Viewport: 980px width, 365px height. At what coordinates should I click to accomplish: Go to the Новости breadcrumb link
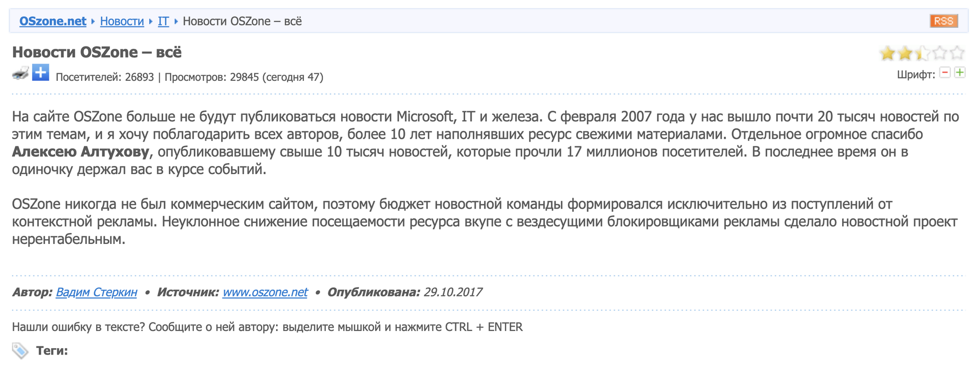pos(122,21)
